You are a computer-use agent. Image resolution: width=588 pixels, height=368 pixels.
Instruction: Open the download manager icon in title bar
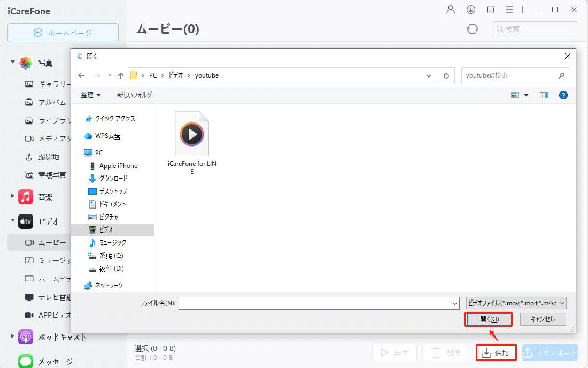pos(470,10)
